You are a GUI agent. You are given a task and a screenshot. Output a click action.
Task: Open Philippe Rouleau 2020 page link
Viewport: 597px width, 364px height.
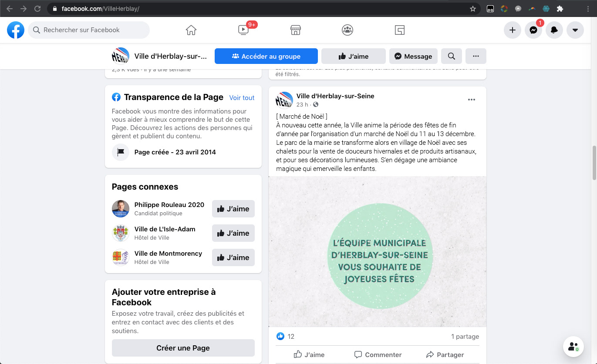click(x=169, y=205)
